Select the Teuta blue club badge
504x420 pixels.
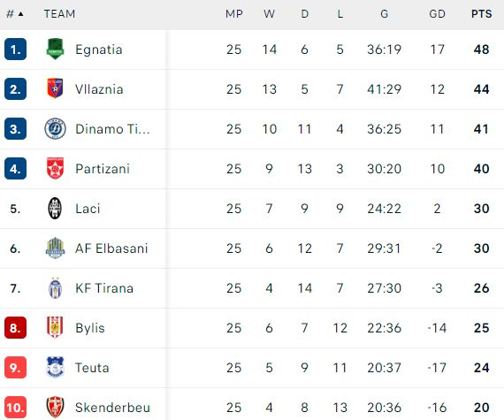point(55,367)
